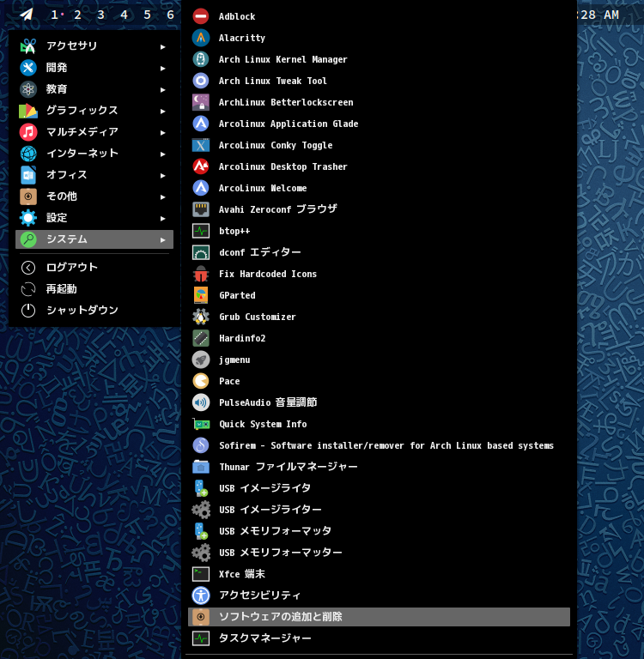Open the マルチメディア category

click(x=82, y=132)
